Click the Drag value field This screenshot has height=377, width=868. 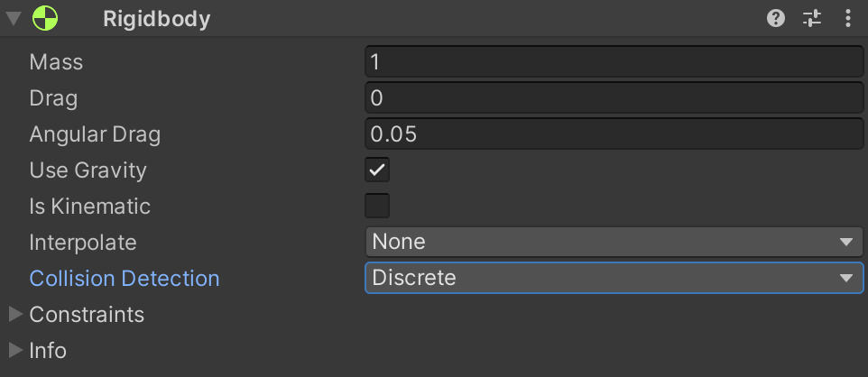pos(614,98)
